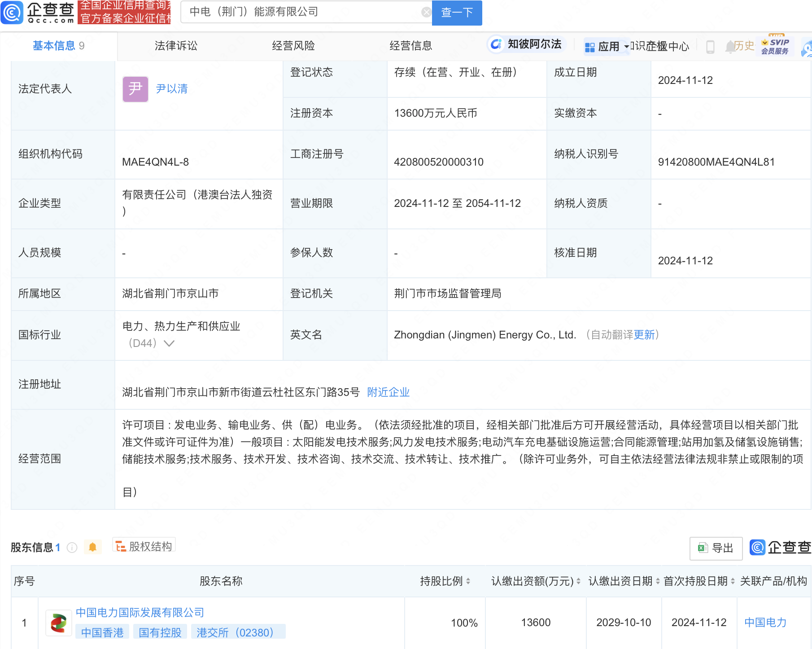
Task: Click the 尹 legal representative avatar
Action: pos(135,89)
